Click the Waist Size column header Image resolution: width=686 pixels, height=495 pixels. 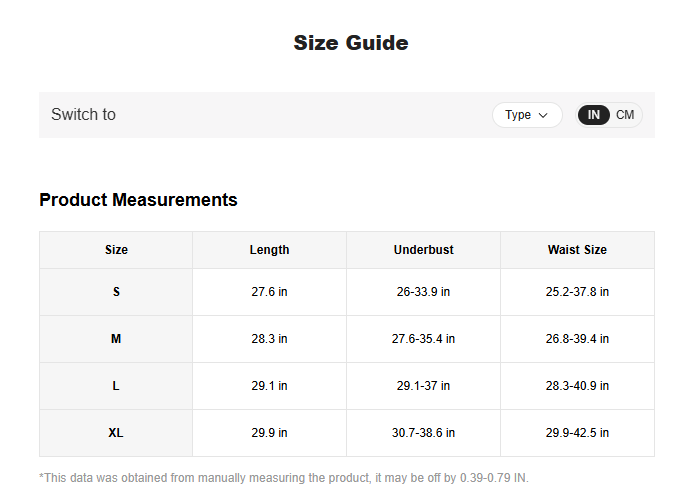coord(577,250)
